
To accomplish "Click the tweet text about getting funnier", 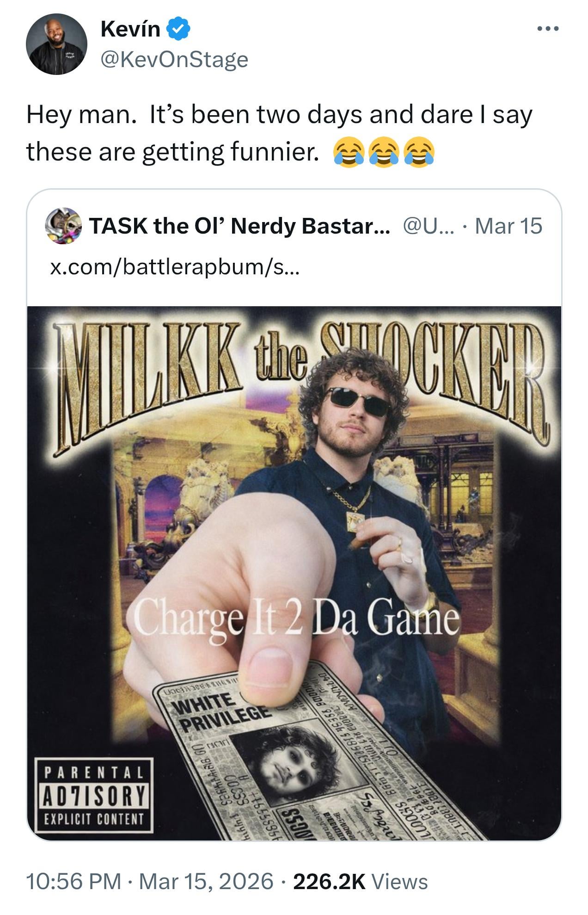I will (x=279, y=133).
